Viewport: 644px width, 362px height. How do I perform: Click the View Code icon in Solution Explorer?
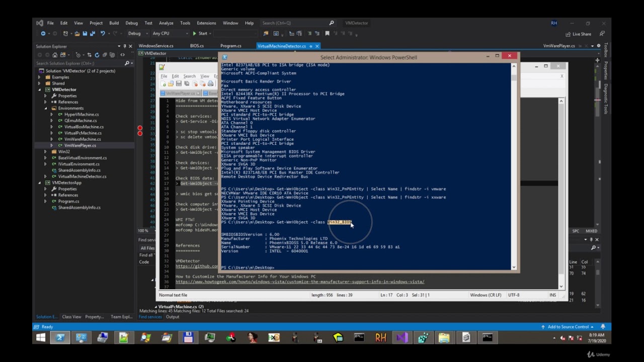tap(122, 55)
